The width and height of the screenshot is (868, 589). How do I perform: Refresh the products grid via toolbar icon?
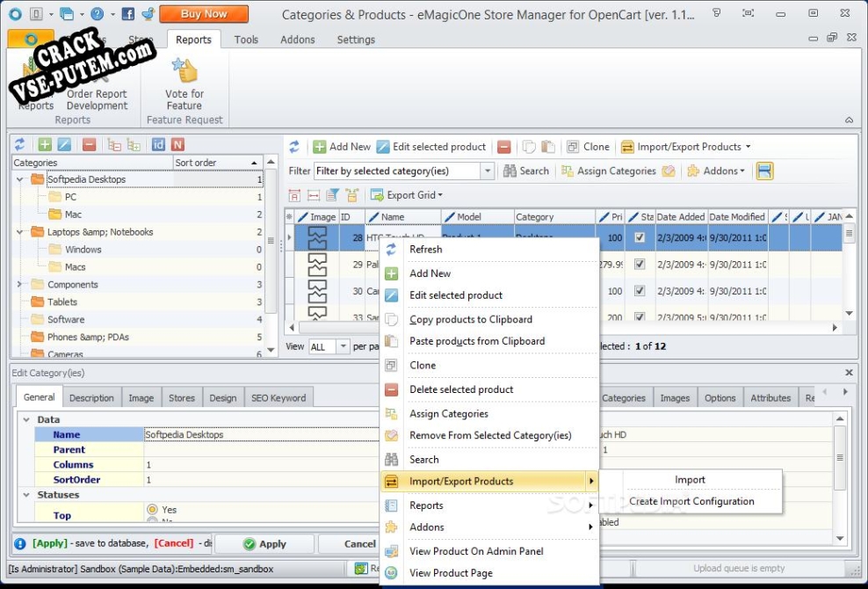294,147
